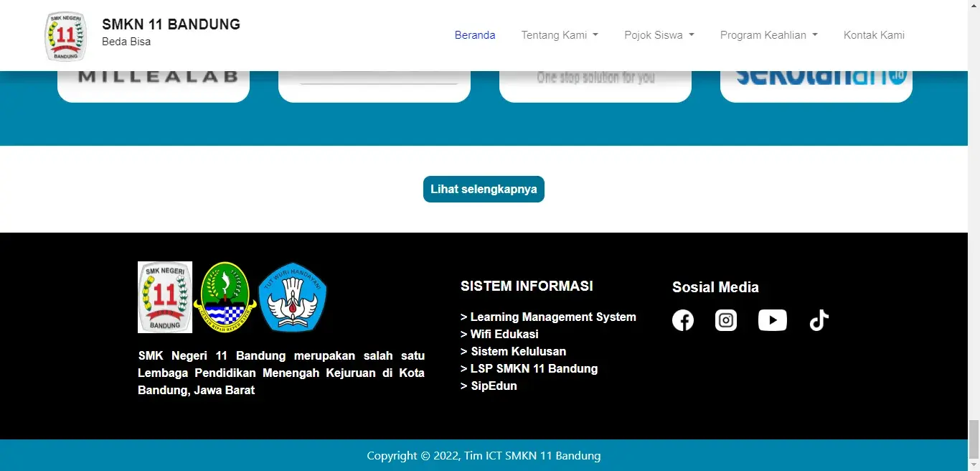Expand the Program Keahlian dropdown
Screen dimensions: 980x471
tap(769, 35)
